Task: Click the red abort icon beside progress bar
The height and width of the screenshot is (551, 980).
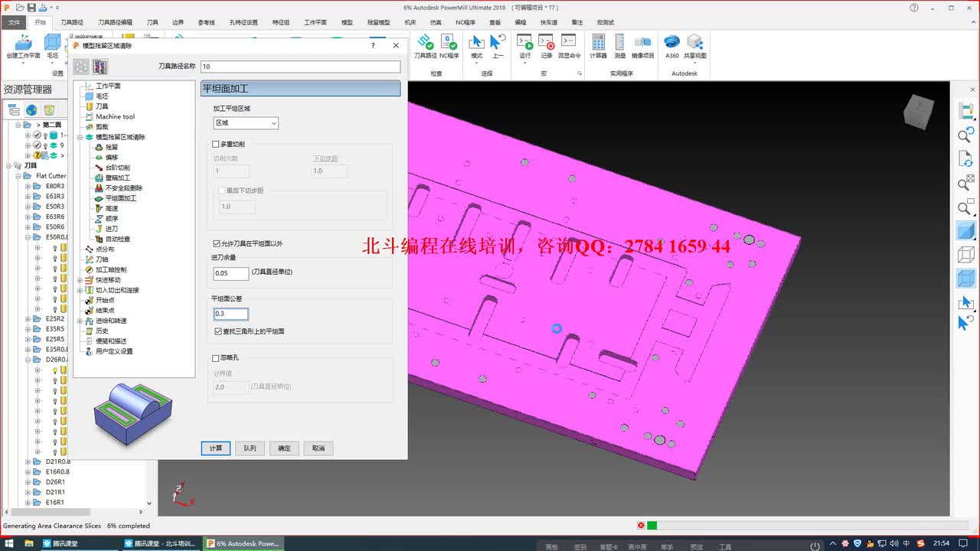Action: coord(641,526)
